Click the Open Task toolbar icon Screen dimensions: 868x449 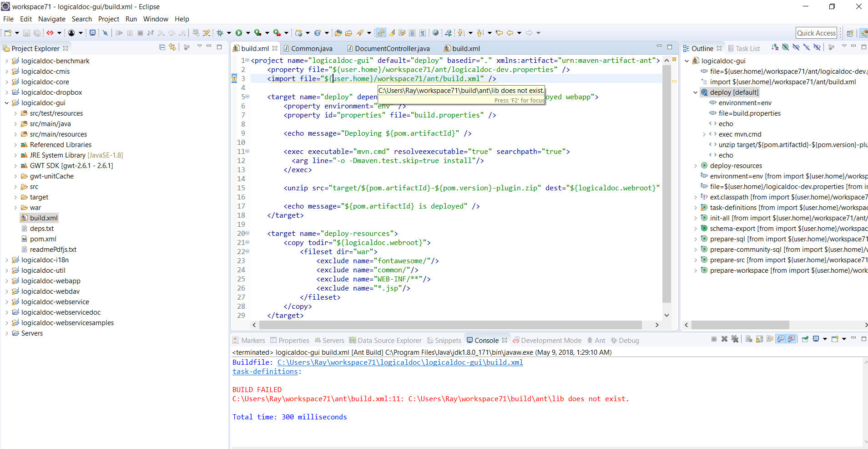348,33
